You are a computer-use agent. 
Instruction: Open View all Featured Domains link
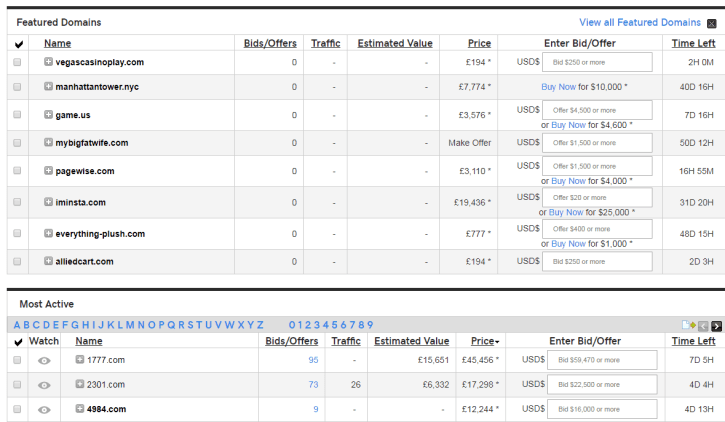pos(640,22)
